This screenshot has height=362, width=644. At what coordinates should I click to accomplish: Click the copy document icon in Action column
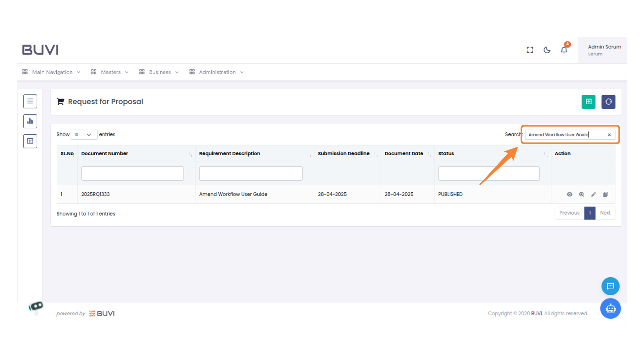605,194
